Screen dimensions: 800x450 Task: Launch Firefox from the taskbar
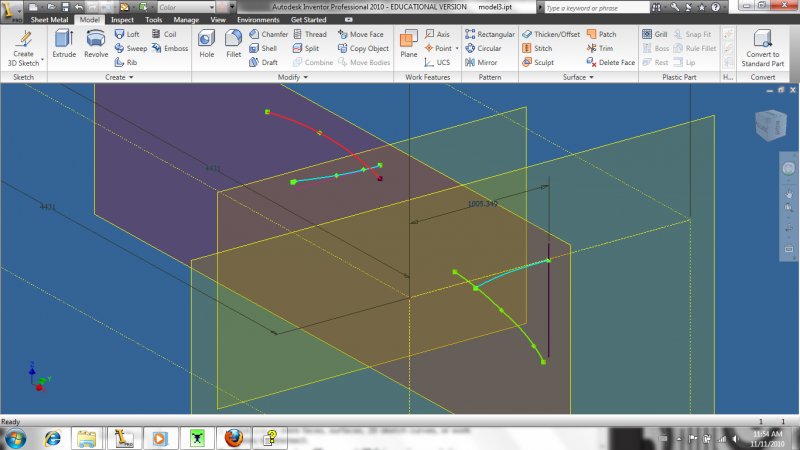pos(231,437)
